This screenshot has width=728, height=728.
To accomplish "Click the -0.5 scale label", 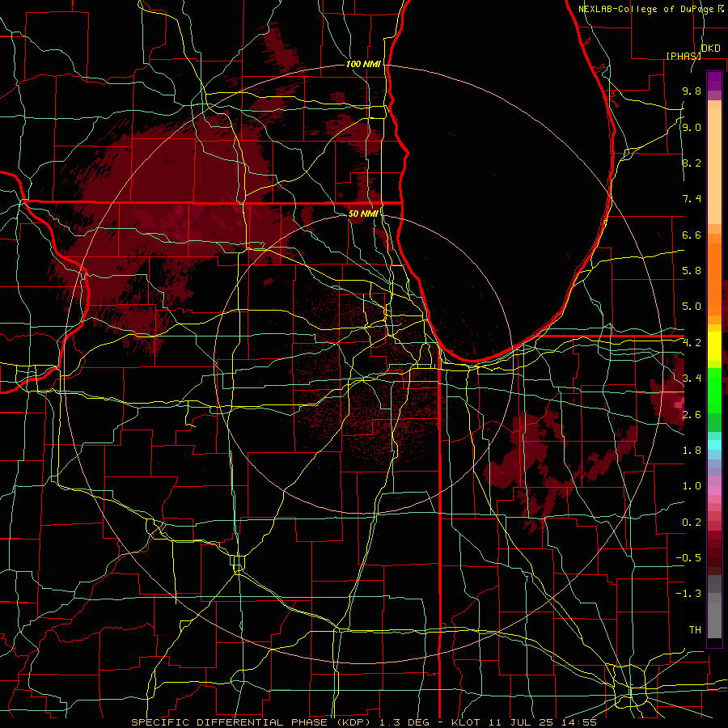I will tap(688, 558).
